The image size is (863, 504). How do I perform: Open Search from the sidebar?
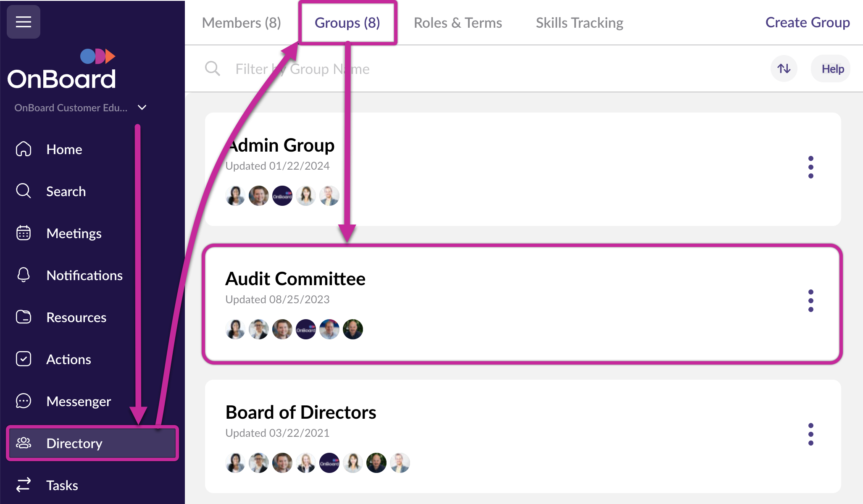(66, 192)
